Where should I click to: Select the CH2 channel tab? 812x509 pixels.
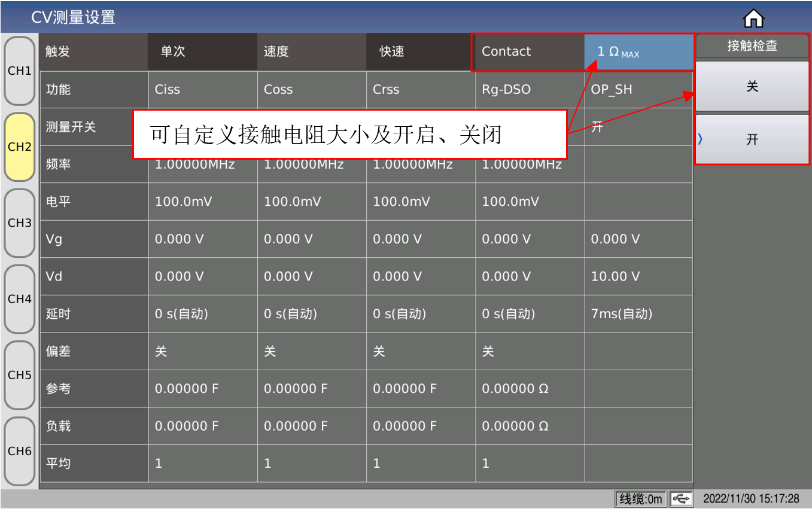tap(20, 147)
